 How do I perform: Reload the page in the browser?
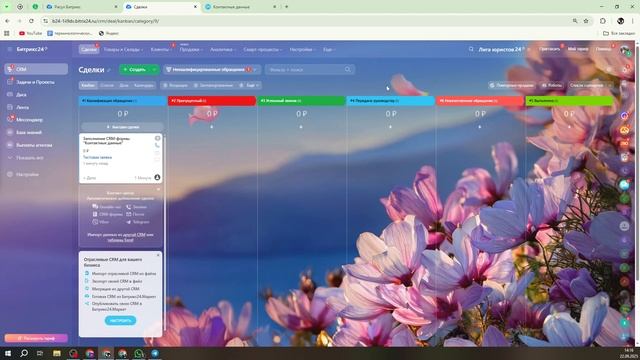[x=31, y=21]
